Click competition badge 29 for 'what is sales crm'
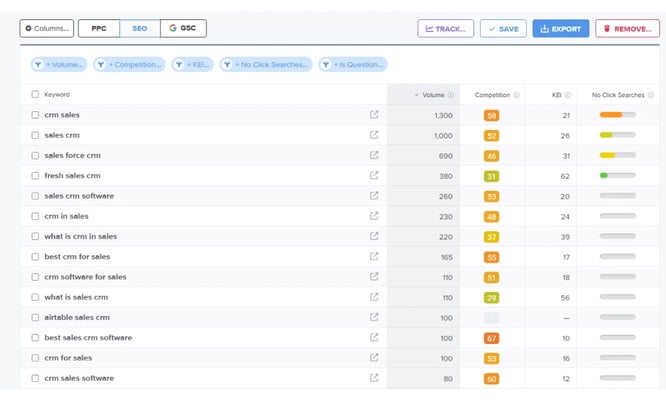This screenshot has width=666, height=400. [x=491, y=298]
